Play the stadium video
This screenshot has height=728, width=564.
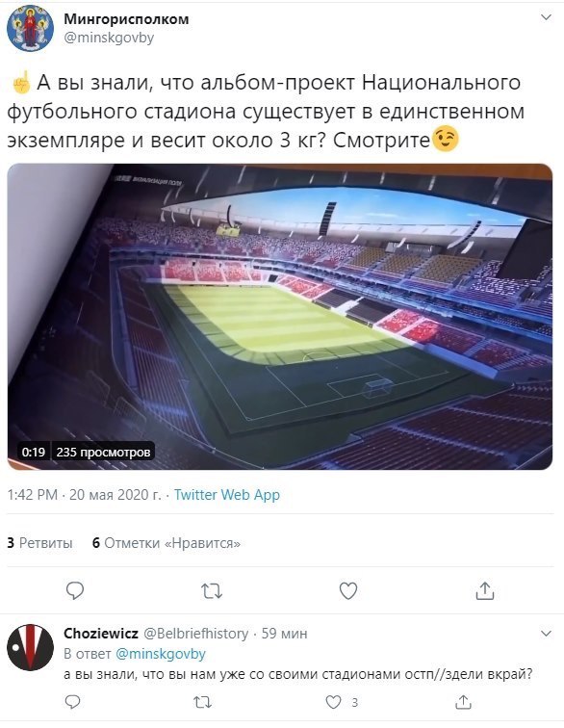(280, 317)
